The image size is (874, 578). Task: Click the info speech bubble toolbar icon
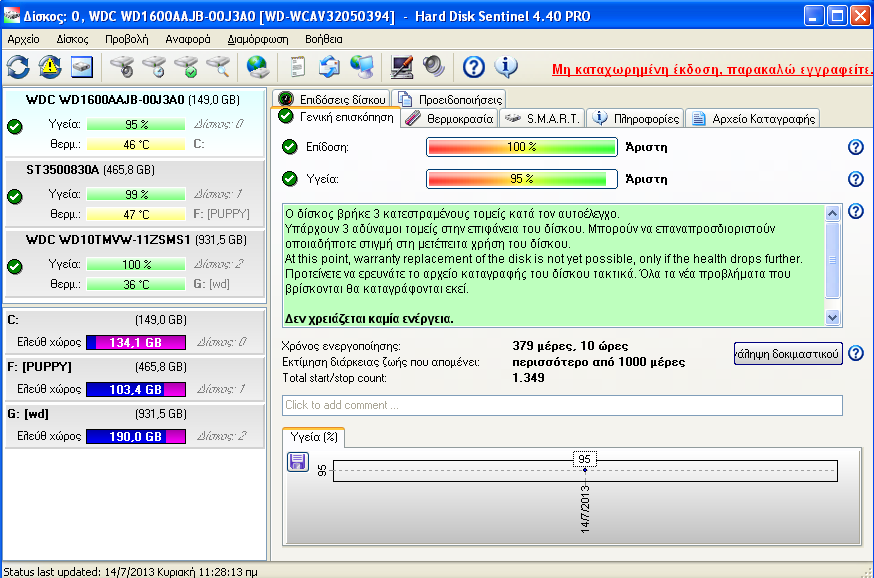pos(506,67)
